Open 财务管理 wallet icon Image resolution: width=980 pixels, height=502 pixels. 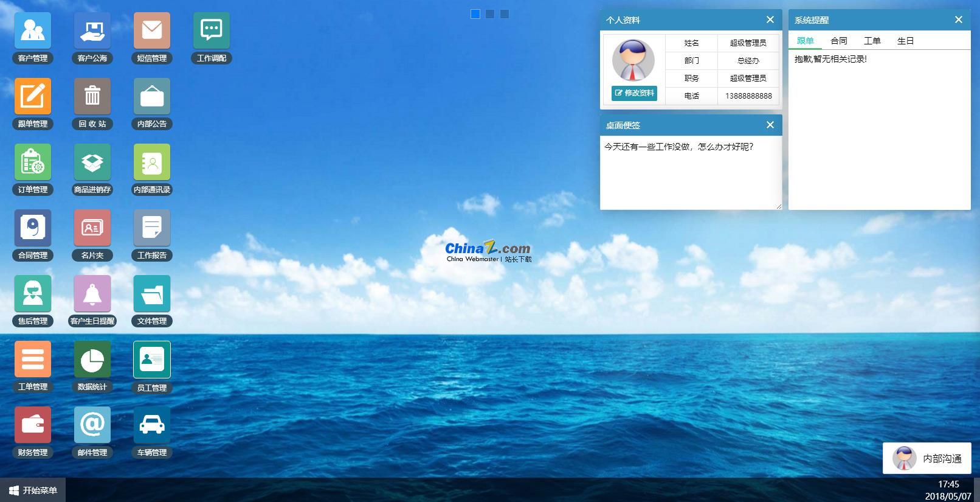click(33, 425)
